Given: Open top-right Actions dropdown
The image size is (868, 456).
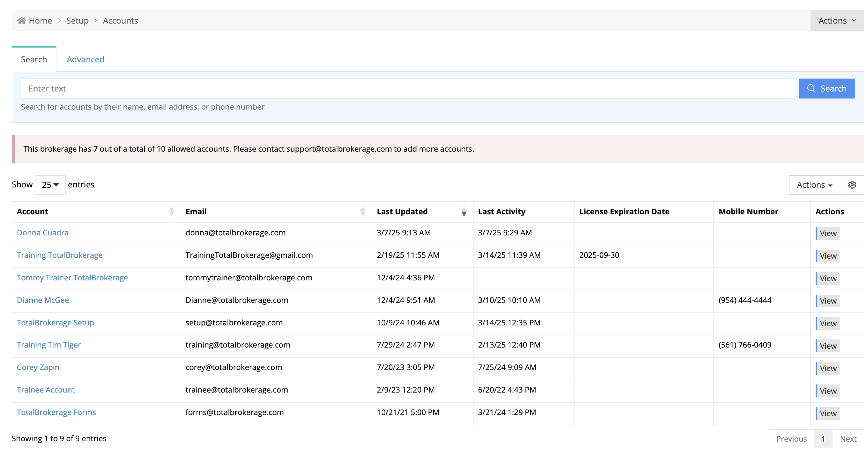Looking at the screenshot, I should coord(837,21).
